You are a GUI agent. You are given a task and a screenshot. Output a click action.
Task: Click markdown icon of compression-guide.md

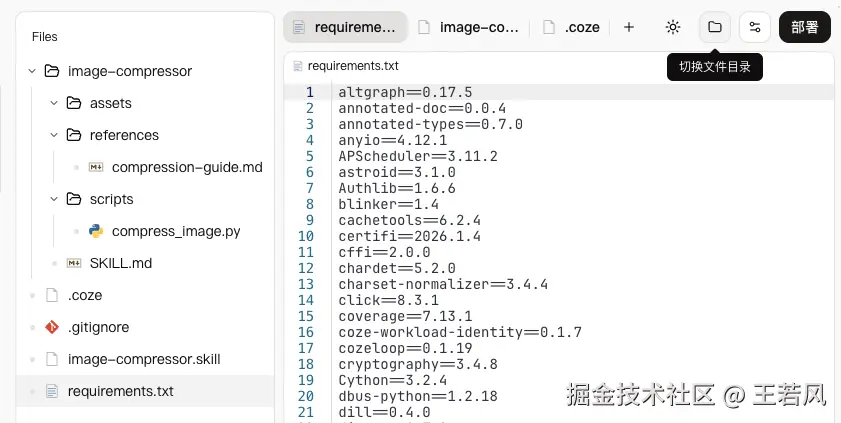click(96, 167)
